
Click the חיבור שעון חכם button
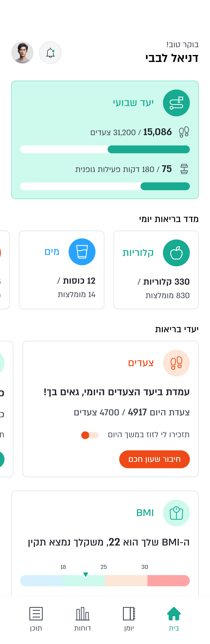click(x=154, y=459)
